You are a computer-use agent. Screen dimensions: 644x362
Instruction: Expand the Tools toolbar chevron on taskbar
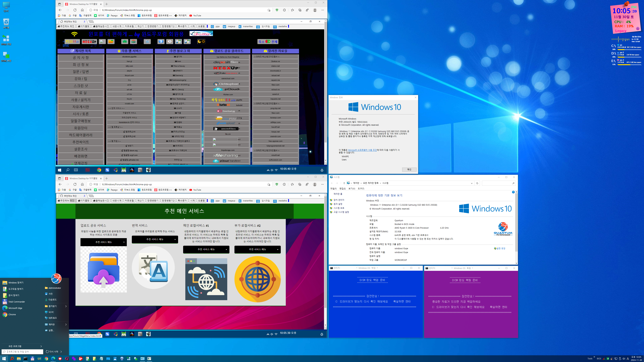[594, 357]
